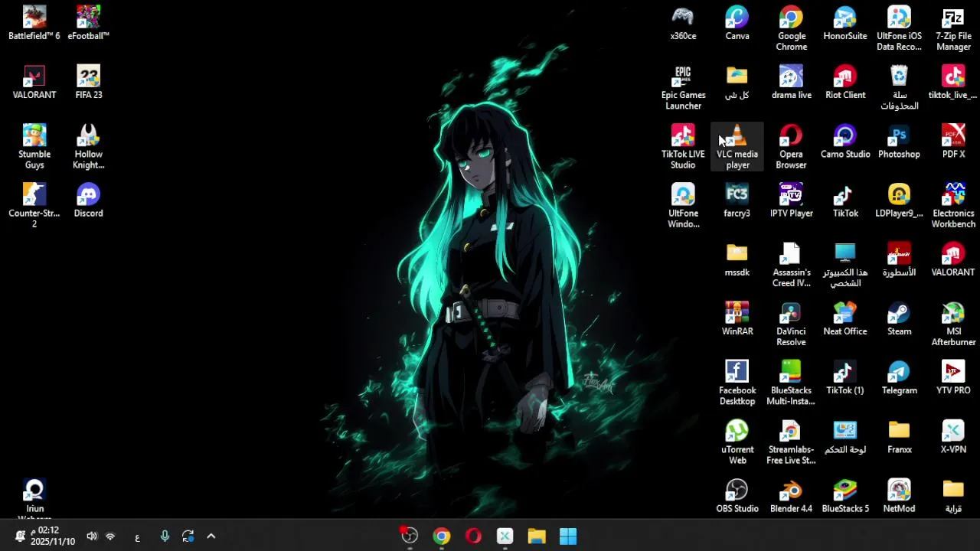Screen dimensions: 980x551
Task: Launch Epic Games Launcher
Action: pos(683,87)
